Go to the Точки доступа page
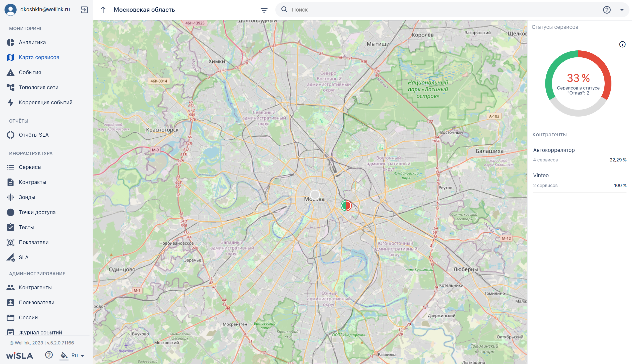 tap(37, 212)
